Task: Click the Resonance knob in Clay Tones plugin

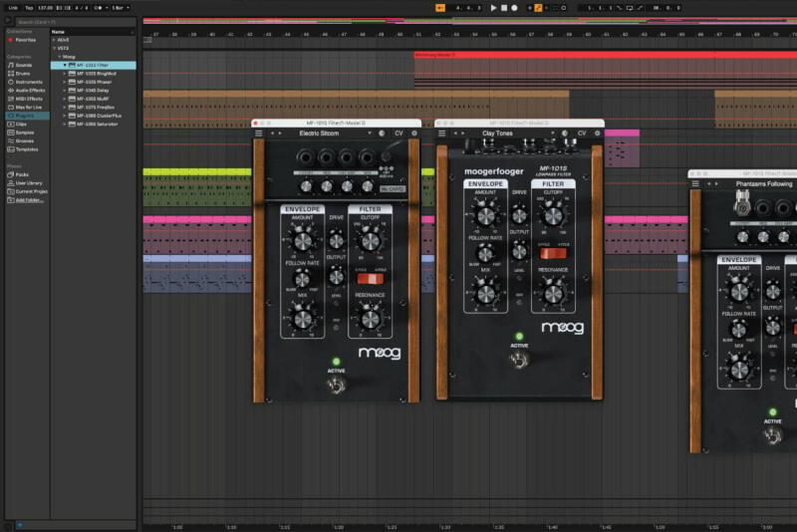Action: click(553, 294)
